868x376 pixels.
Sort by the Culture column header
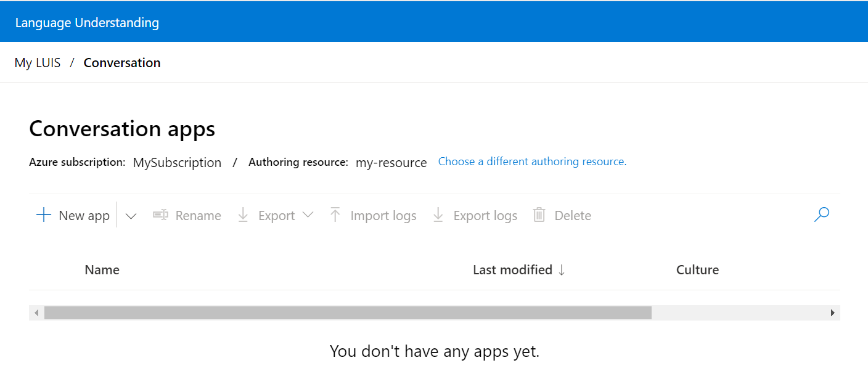coord(697,270)
